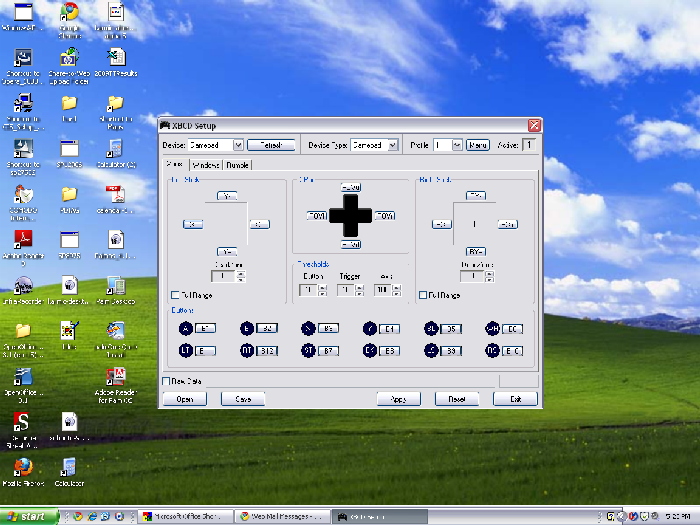Click the Save button
Screen dimensions: 700x525
pyautogui.click(x=242, y=398)
